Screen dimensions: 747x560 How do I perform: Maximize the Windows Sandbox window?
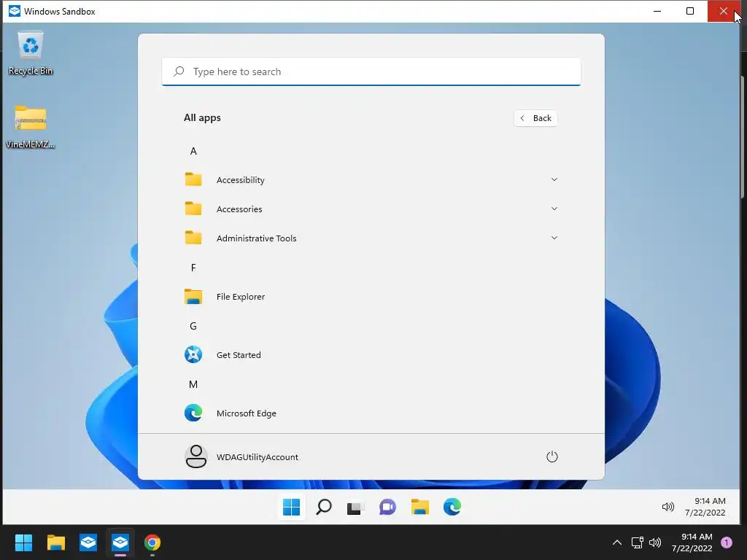click(x=690, y=11)
